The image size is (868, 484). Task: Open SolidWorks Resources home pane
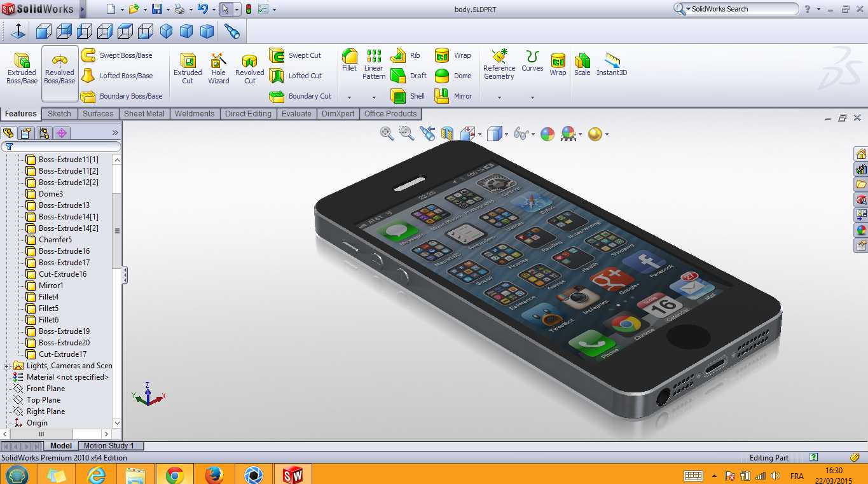click(x=861, y=155)
